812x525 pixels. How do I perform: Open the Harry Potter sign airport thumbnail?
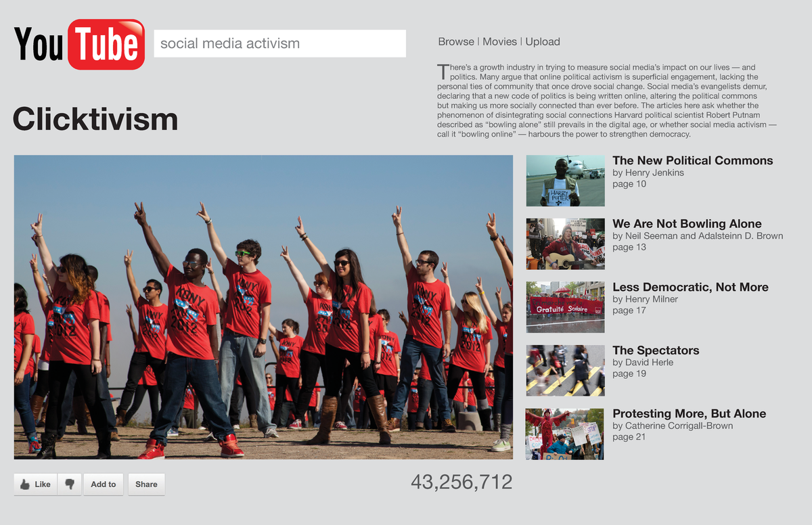(565, 181)
